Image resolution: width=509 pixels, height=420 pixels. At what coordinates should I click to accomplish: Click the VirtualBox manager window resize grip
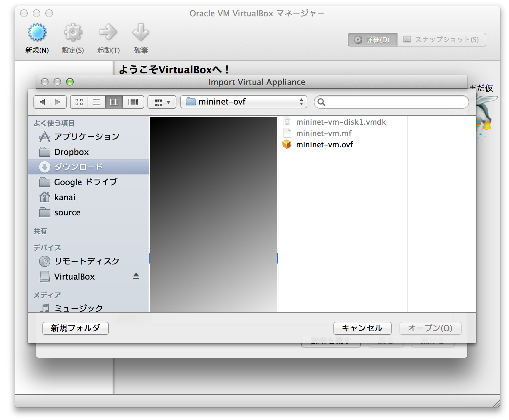click(496, 404)
